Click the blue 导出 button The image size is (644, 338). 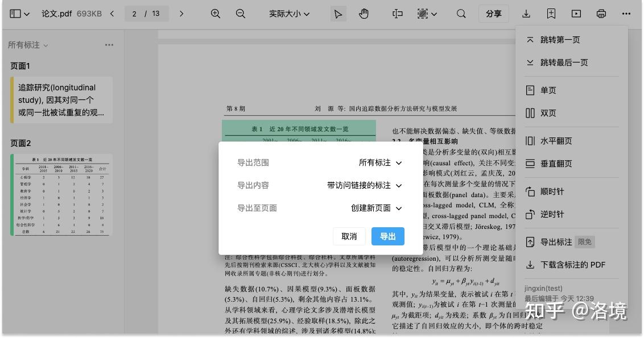coord(388,236)
